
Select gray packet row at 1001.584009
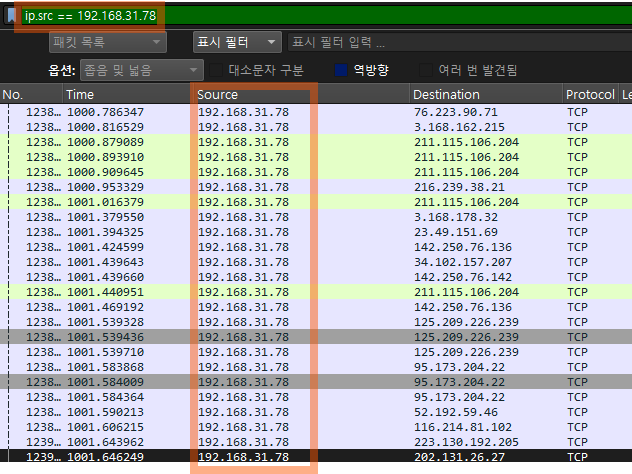[316, 382]
